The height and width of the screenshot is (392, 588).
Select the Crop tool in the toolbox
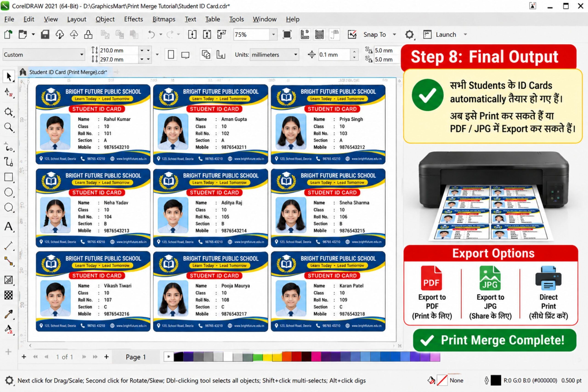point(9,112)
